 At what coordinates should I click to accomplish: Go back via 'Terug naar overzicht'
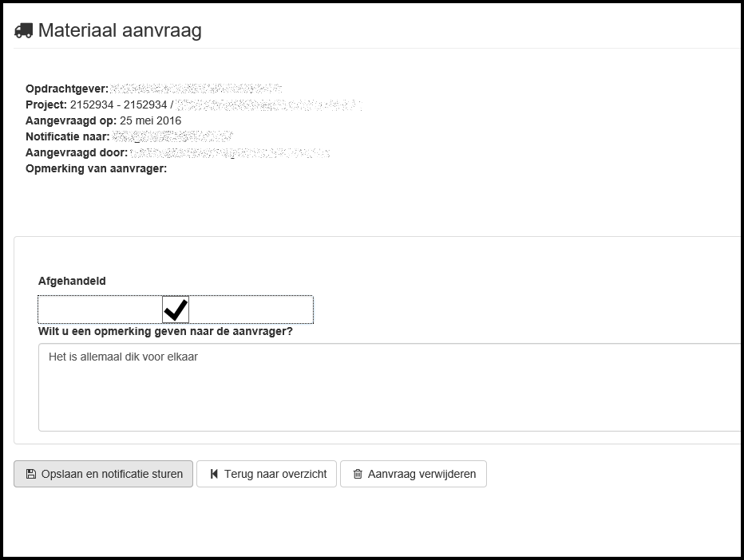click(x=267, y=474)
